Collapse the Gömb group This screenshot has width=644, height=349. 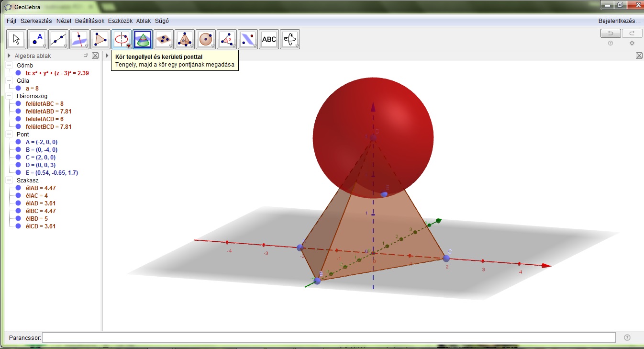coord(10,66)
